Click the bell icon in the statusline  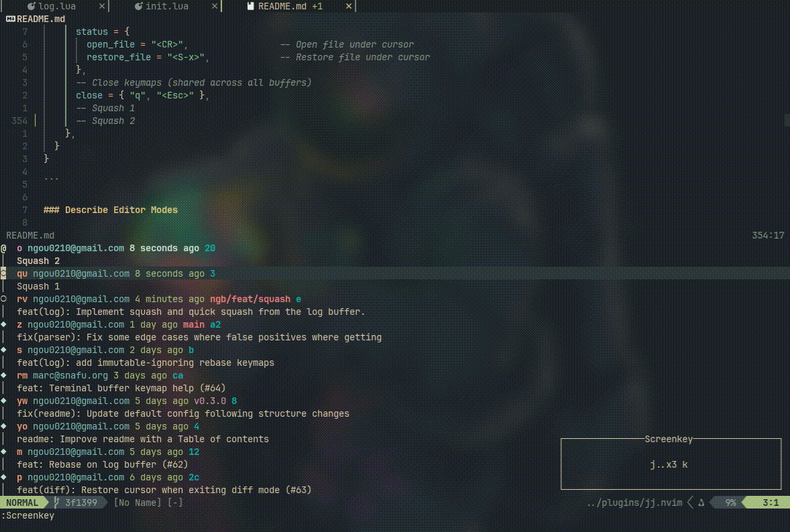click(701, 503)
